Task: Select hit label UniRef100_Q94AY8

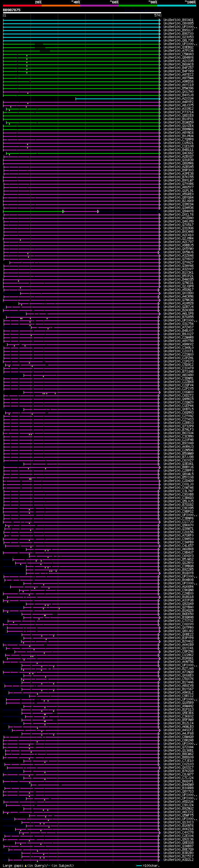Action: (x=179, y=211)
